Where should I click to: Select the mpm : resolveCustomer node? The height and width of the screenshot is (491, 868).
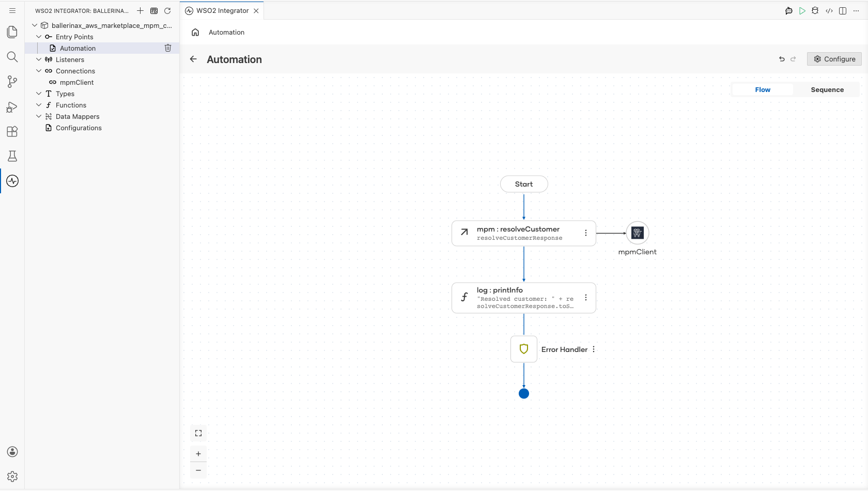[x=524, y=233]
